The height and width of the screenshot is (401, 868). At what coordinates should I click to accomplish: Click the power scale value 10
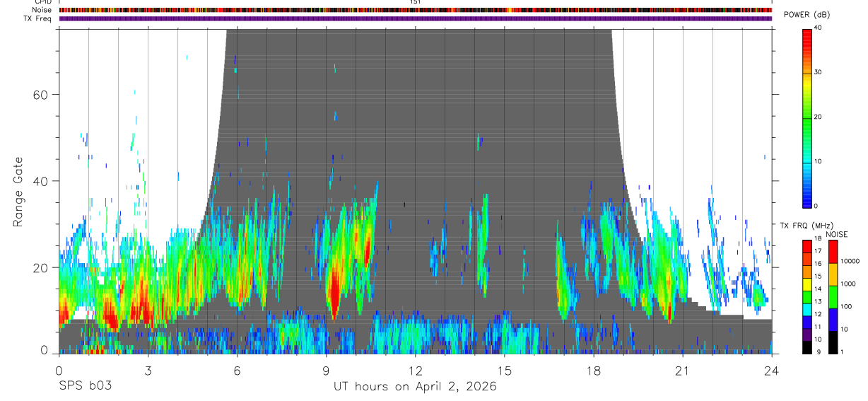click(818, 161)
